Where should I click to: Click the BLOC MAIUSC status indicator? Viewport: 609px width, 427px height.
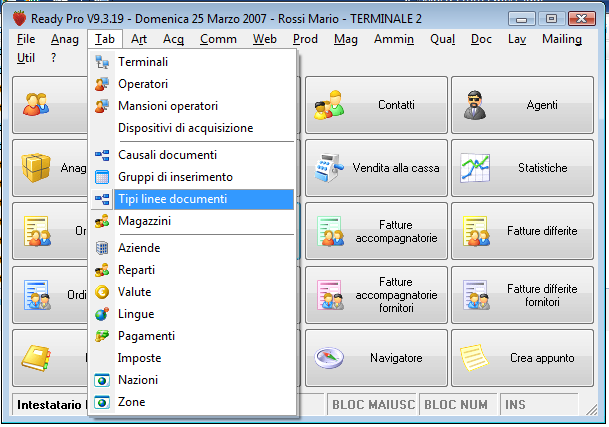tap(372, 404)
